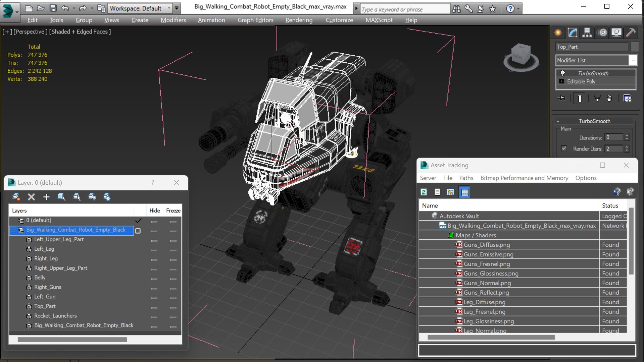Click the Delete layer X icon
Image resolution: width=644 pixels, height=362 pixels.
(x=31, y=197)
